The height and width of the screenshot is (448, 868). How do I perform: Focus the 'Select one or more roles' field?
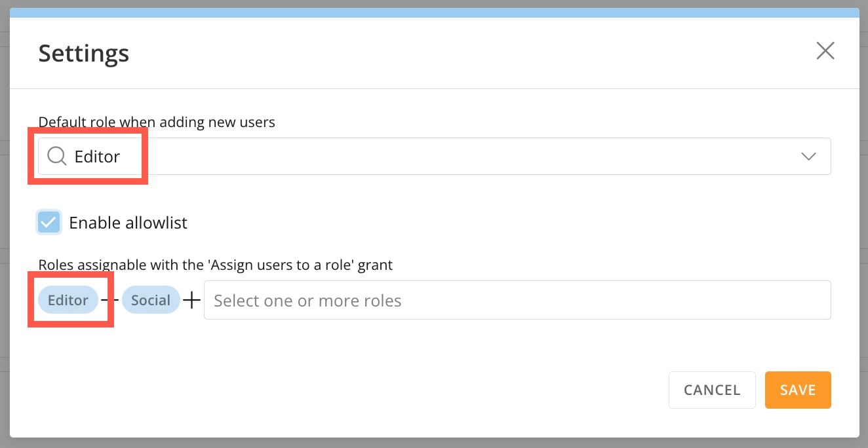(x=517, y=300)
